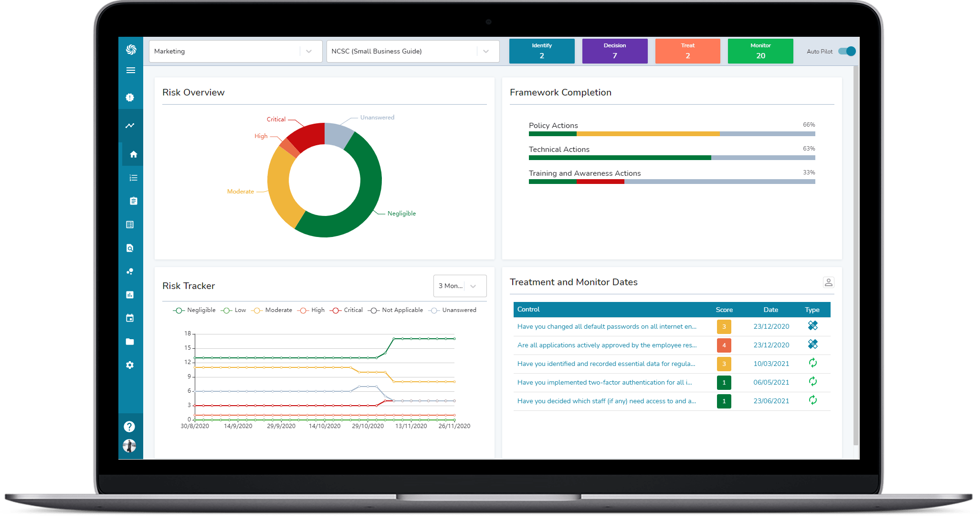Open the Identify stage tile
The height and width of the screenshot is (516, 980).
click(x=542, y=51)
